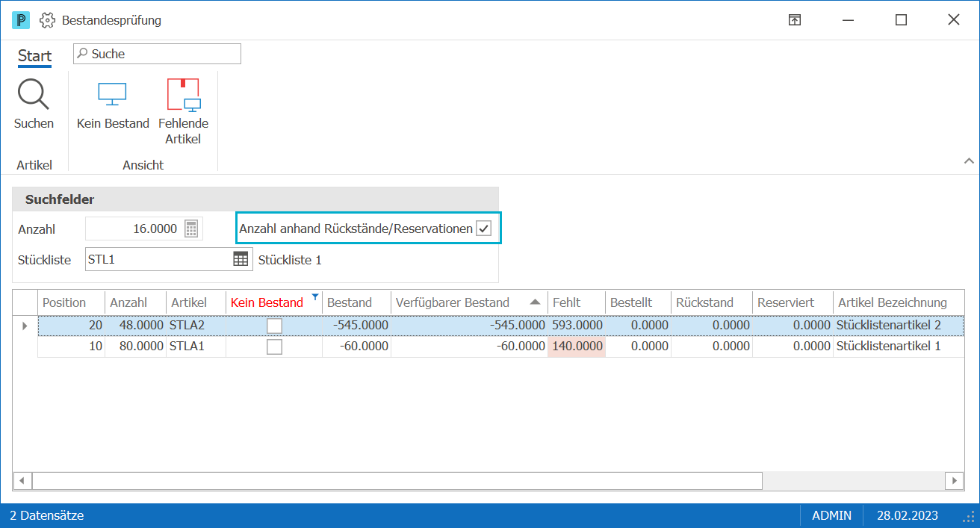Click the Kein Bestand column filter icon
This screenshot has height=528, width=980.
[315, 297]
